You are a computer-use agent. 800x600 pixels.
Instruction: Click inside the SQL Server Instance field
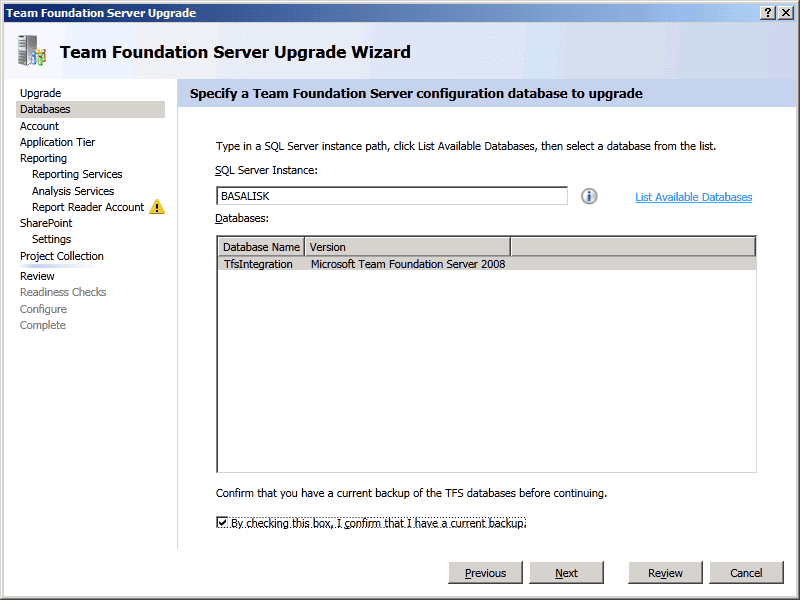392,196
